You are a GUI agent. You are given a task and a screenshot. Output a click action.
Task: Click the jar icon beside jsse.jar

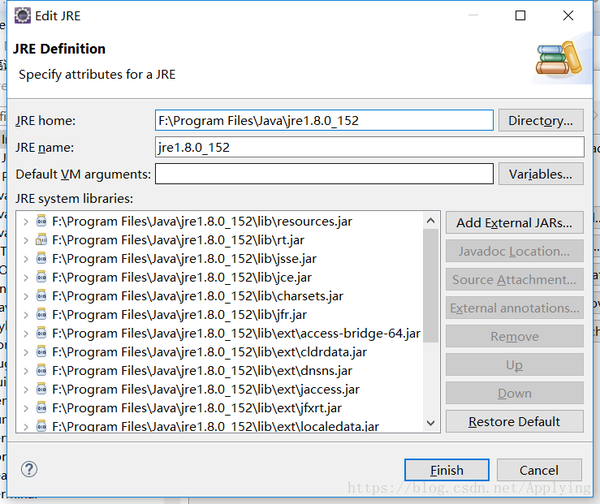click(x=41, y=258)
